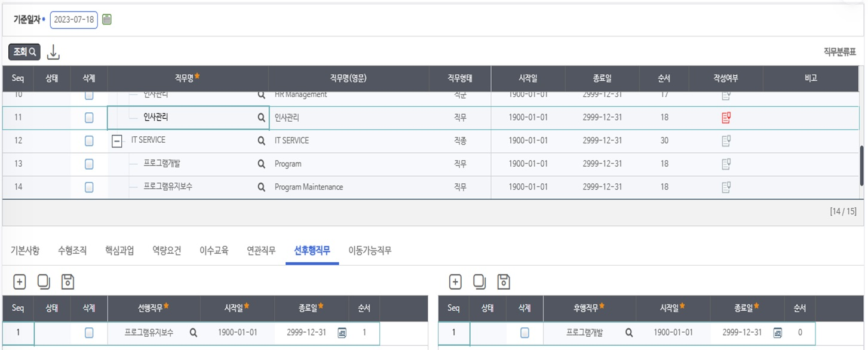Click the 인사관리 직무명 cell in row 11
The height and width of the screenshot is (350, 868).
click(x=188, y=118)
